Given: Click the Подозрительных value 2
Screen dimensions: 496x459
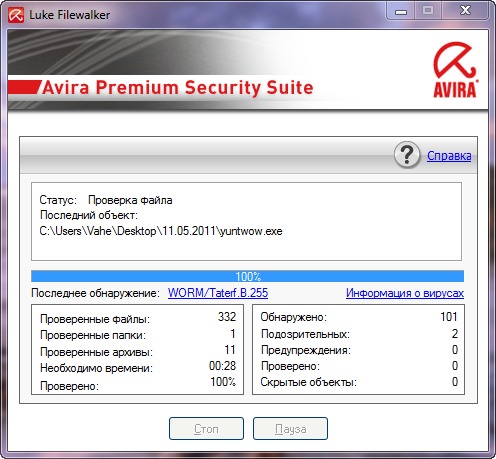Looking at the screenshot, I should 455,334.
